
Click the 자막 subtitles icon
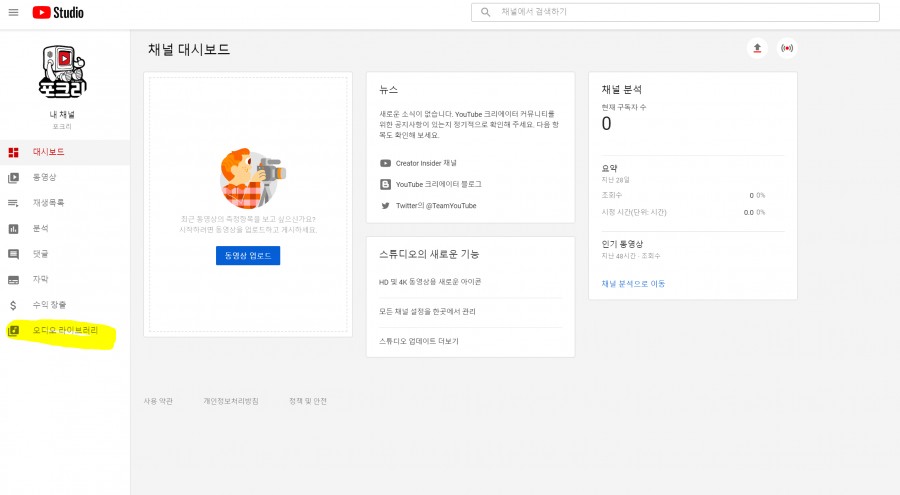pyautogui.click(x=13, y=280)
